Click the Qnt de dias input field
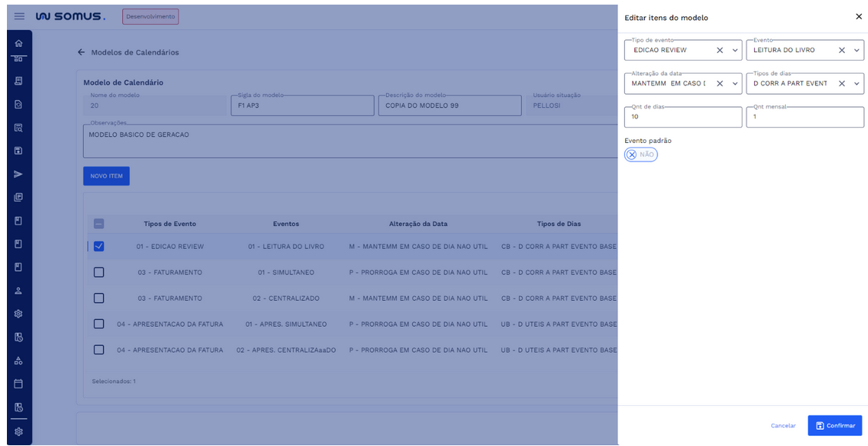Screen dimensions: 868x446 [683, 117]
